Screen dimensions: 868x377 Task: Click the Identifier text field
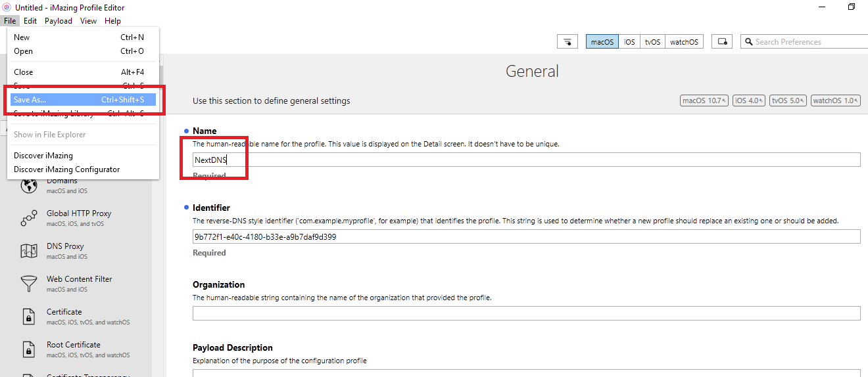[526, 236]
